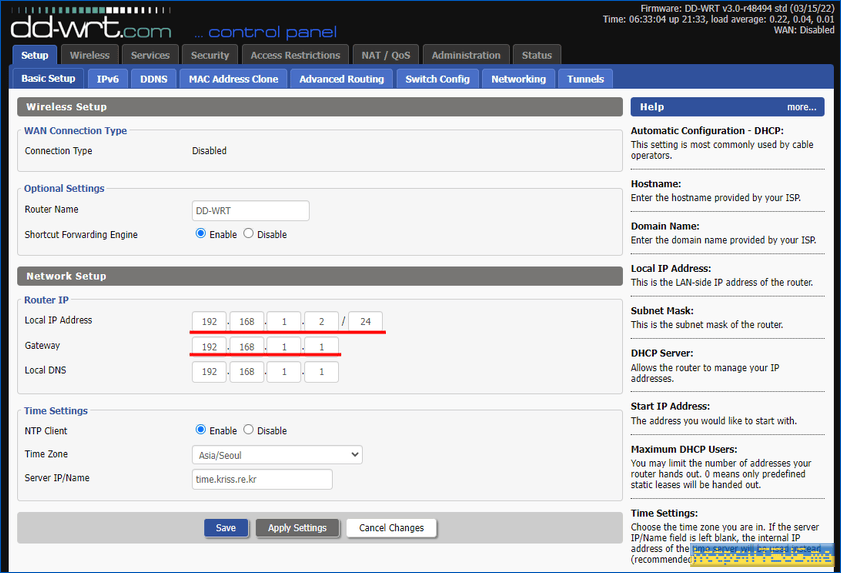
Task: Click the dd-wrt.com logo
Action: (x=92, y=22)
